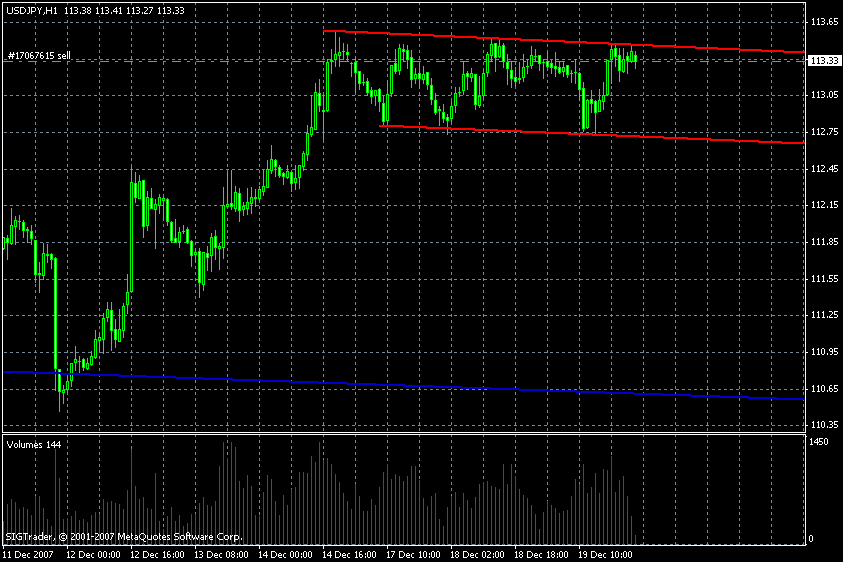Click the 11 Dec 2007 date label
843x562 pixels.
coord(28,554)
